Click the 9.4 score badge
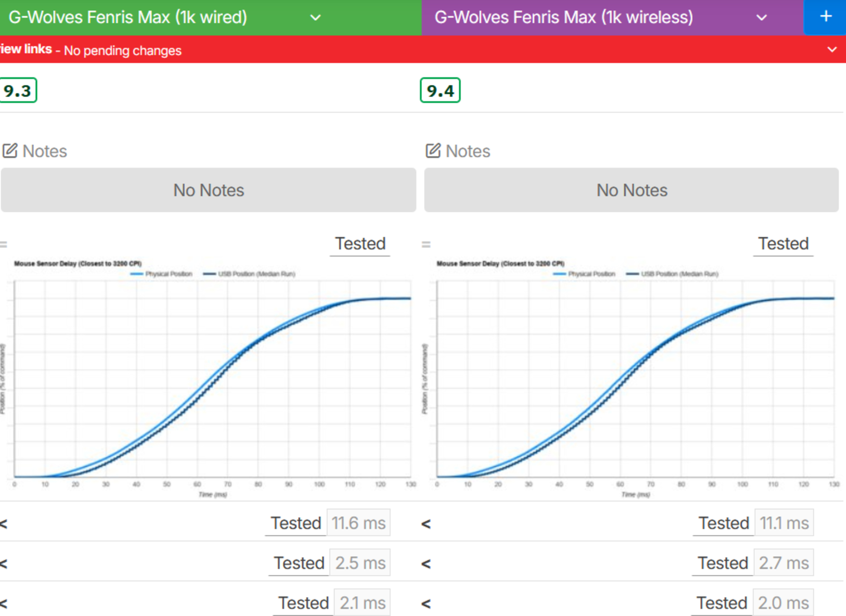846x616 pixels. pyautogui.click(x=440, y=90)
